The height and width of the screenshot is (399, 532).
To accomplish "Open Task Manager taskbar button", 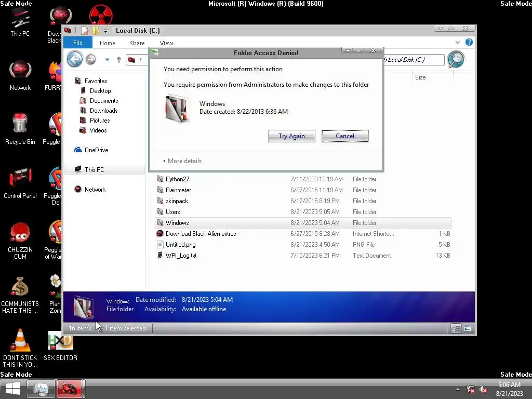I will [x=41, y=389].
